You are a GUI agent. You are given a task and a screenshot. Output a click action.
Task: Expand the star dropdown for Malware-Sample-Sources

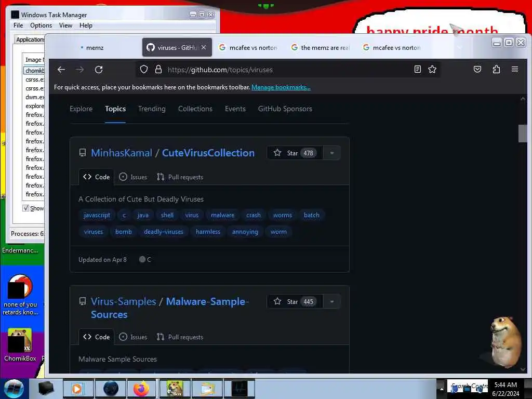(332, 302)
